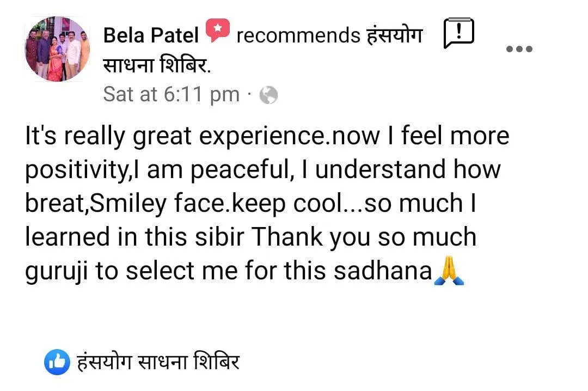
Task: Click the word recommends in header
Action: coord(298,35)
